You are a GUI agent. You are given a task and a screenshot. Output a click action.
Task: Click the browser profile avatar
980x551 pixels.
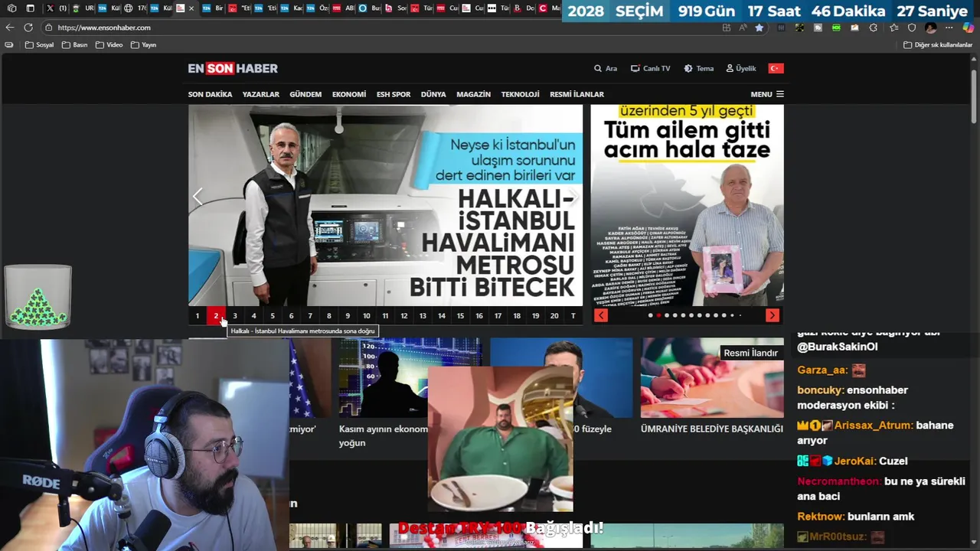tap(931, 28)
